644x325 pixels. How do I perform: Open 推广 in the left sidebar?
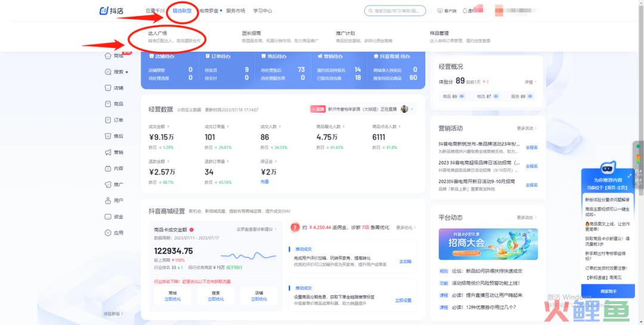[114, 184]
